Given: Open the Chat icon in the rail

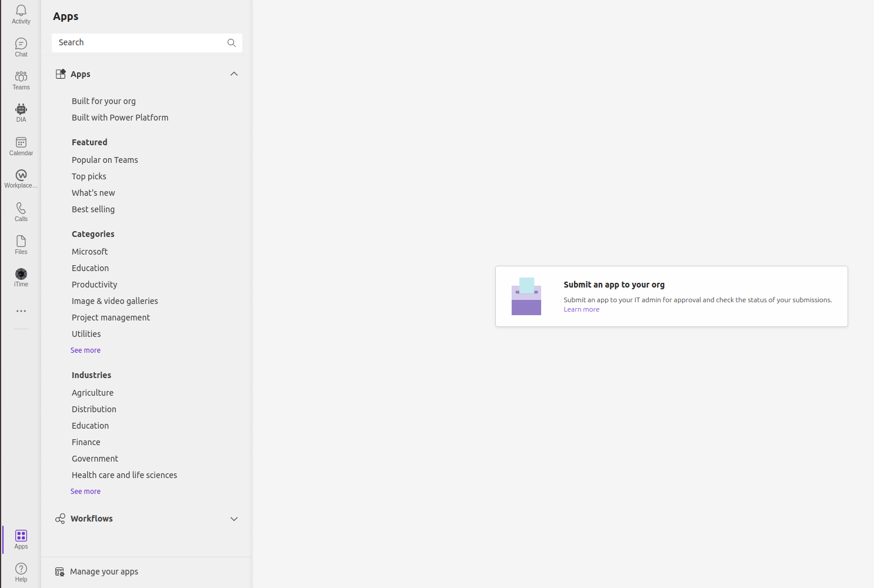Looking at the screenshot, I should tap(21, 44).
